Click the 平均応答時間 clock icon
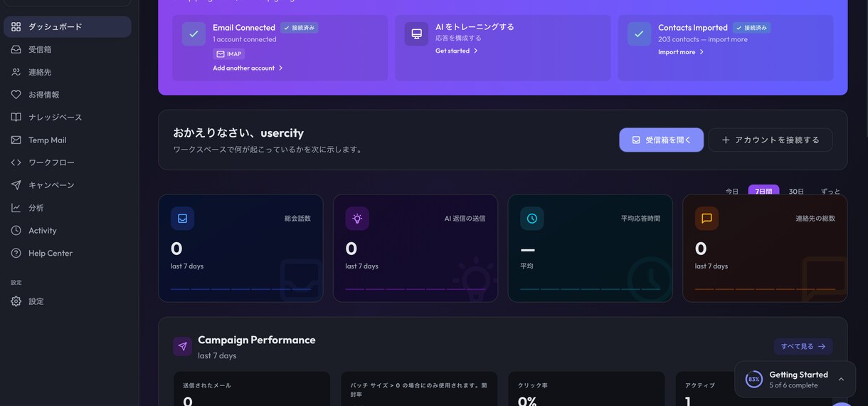868x406 pixels. click(x=531, y=219)
